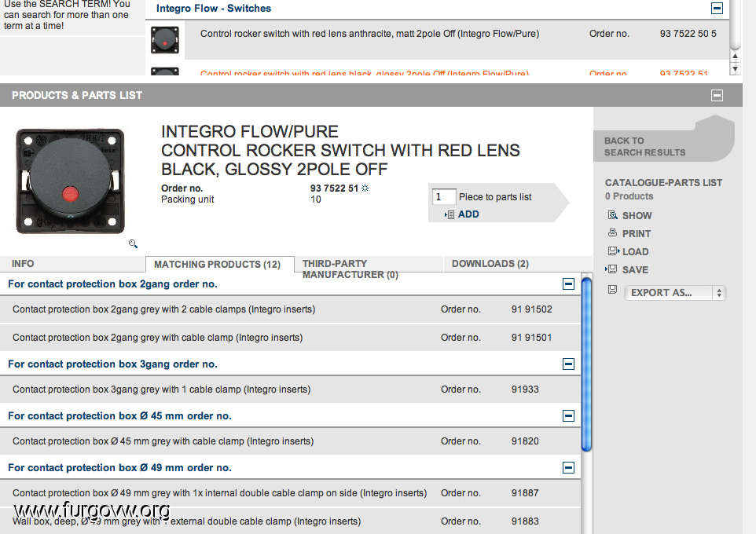
Task: Click ADD to add piece to parts list
Action: coord(468,214)
